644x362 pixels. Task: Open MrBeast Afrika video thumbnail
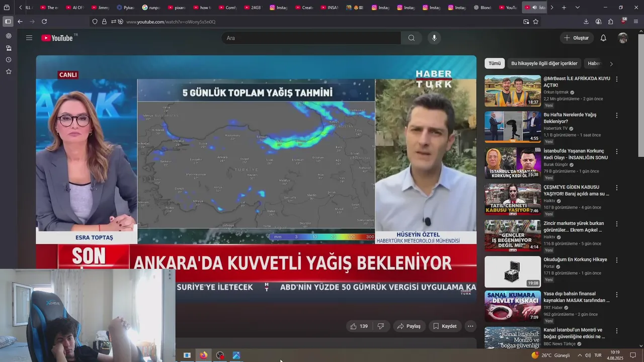(x=513, y=91)
